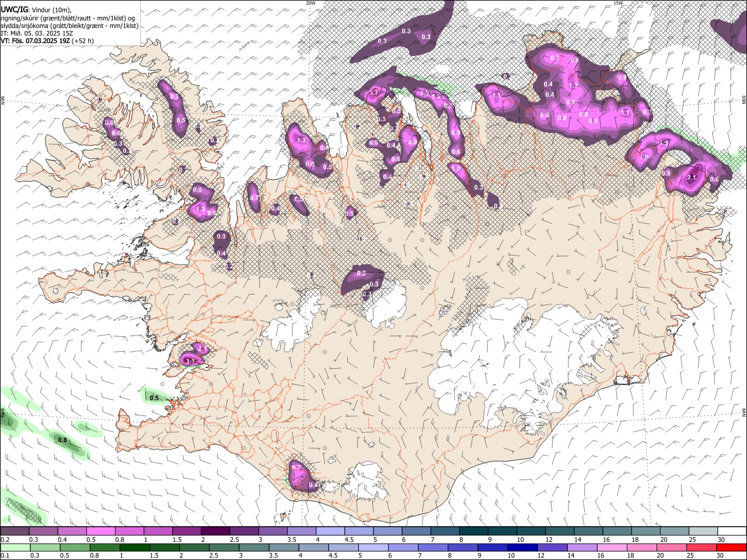Click the green 0.8 rain value offshore

[x=62, y=440]
